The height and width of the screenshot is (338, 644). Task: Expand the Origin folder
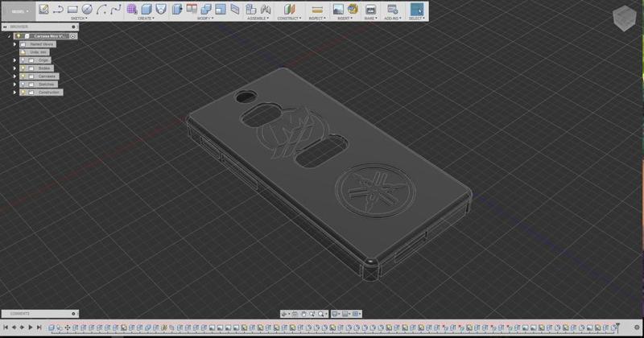coord(14,60)
